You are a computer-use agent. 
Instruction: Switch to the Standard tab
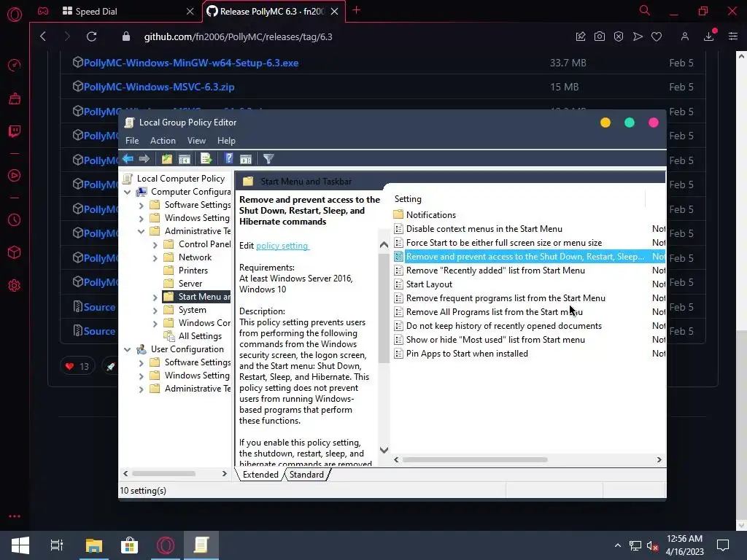pyautogui.click(x=306, y=474)
